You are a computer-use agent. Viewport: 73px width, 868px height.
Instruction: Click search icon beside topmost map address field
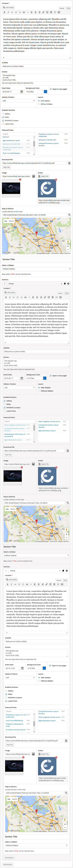[x=69, y=215]
